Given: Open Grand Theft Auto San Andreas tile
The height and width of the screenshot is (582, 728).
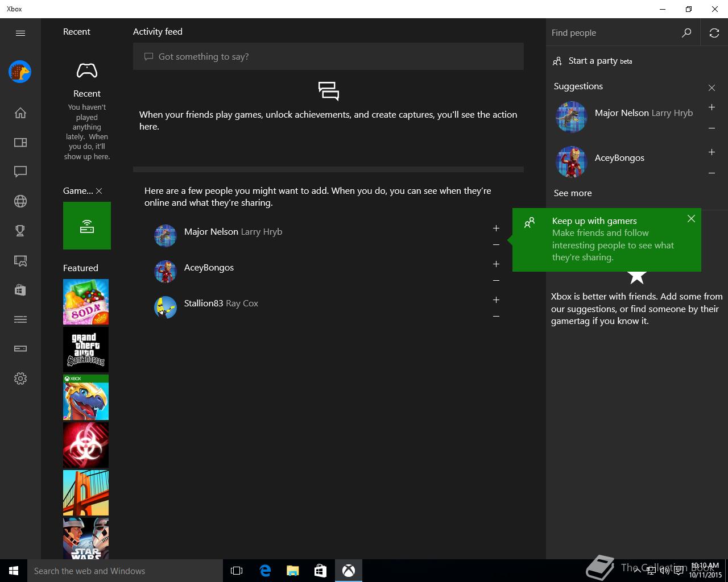Looking at the screenshot, I should pos(86,350).
